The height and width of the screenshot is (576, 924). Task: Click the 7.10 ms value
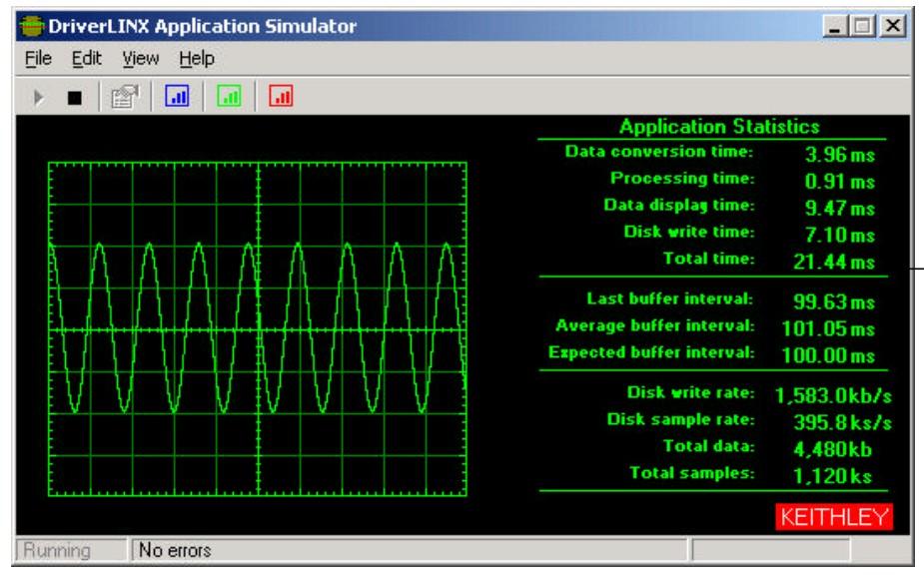[839, 235]
